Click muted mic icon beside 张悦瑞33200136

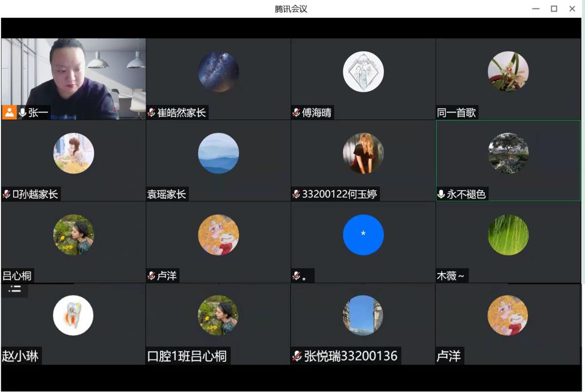click(297, 356)
